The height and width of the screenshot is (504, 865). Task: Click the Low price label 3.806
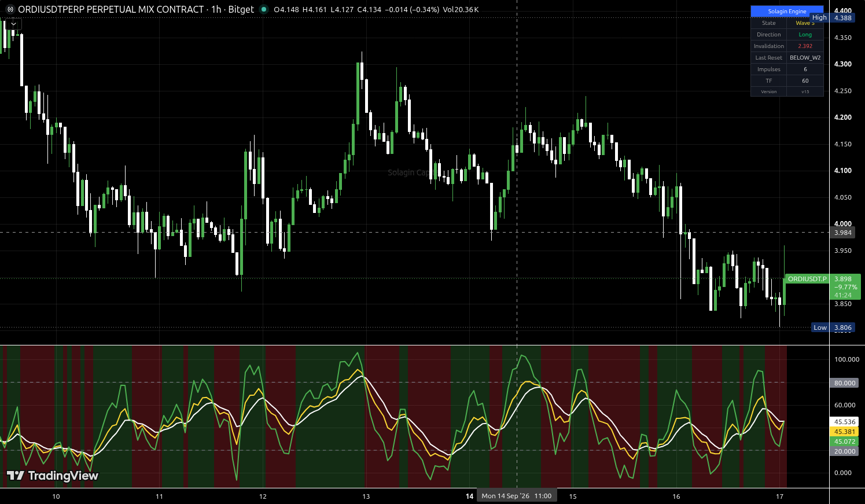point(843,328)
